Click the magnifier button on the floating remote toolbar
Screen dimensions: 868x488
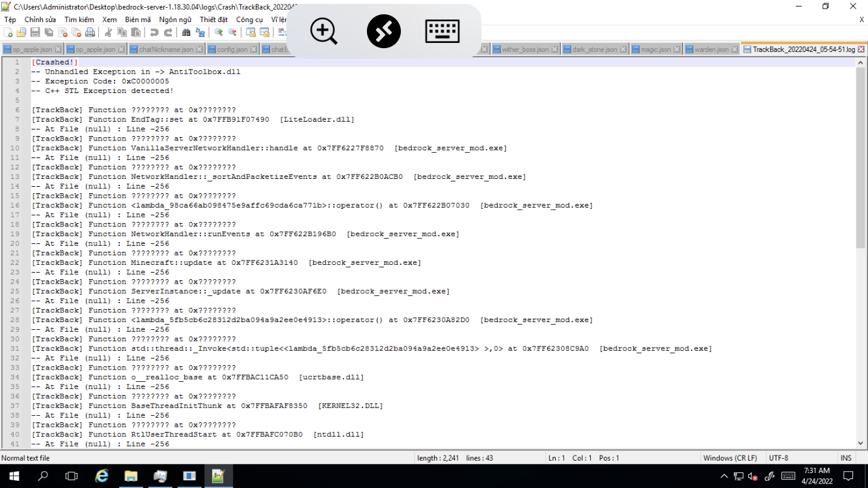click(x=323, y=31)
